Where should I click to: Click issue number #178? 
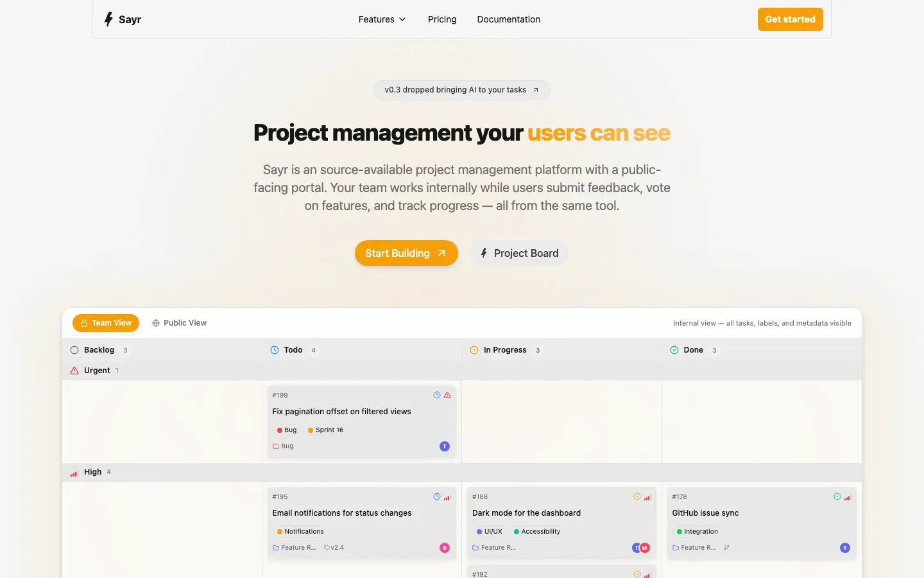(680, 497)
